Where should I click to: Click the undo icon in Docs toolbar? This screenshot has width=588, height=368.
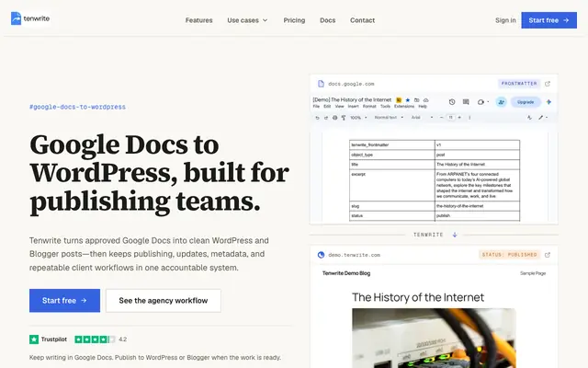(317, 118)
